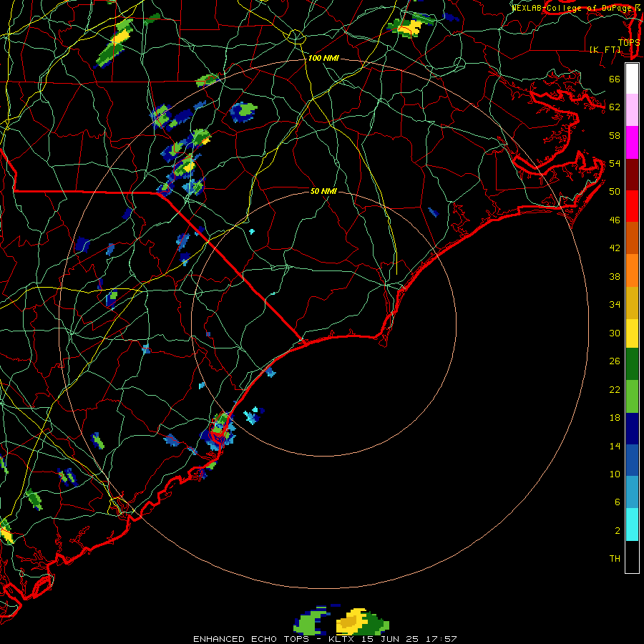This screenshot has width=644, height=644.
Task: Click the "TH" legend label
Action: [x=615, y=558]
